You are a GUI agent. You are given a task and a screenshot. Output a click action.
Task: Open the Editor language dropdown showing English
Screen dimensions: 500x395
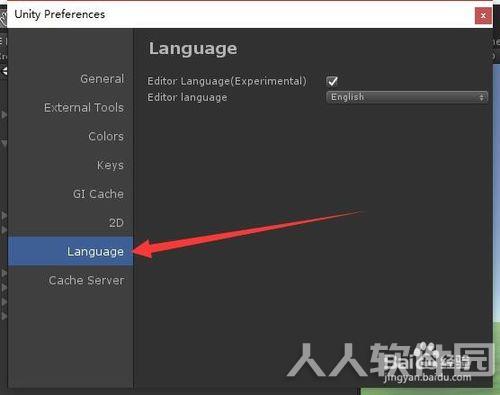point(407,97)
